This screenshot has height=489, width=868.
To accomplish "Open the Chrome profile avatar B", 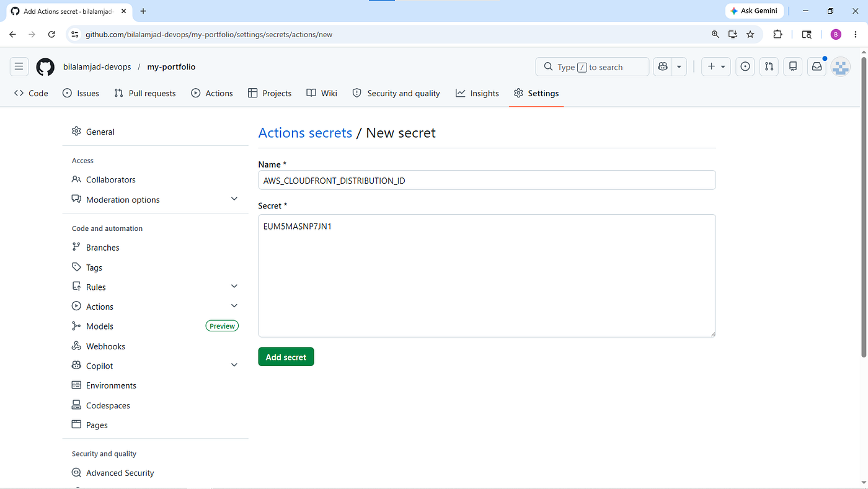I will click(836, 35).
